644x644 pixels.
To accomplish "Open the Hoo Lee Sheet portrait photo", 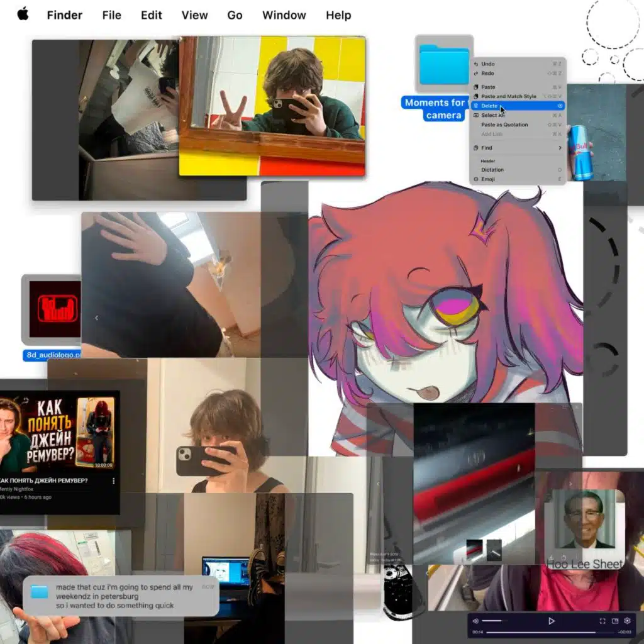I will 584,519.
